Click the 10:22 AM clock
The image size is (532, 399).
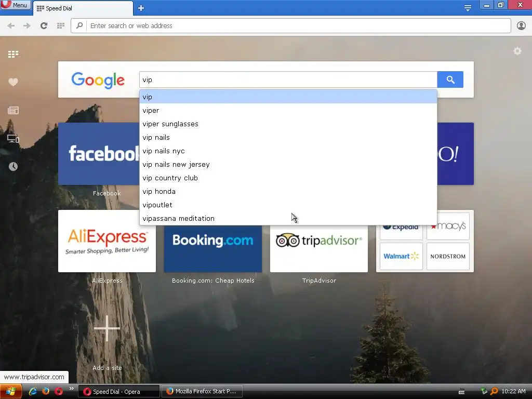click(513, 392)
